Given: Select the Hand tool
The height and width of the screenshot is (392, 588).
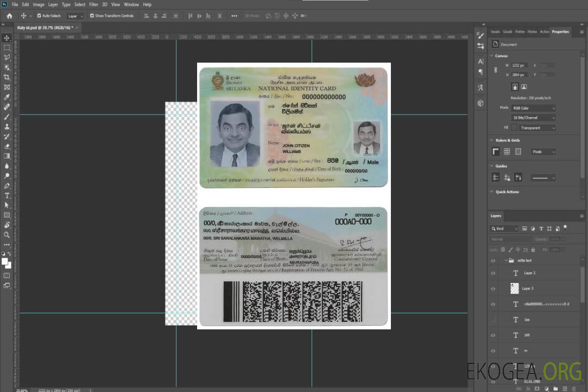Looking at the screenshot, I should [x=7, y=225].
